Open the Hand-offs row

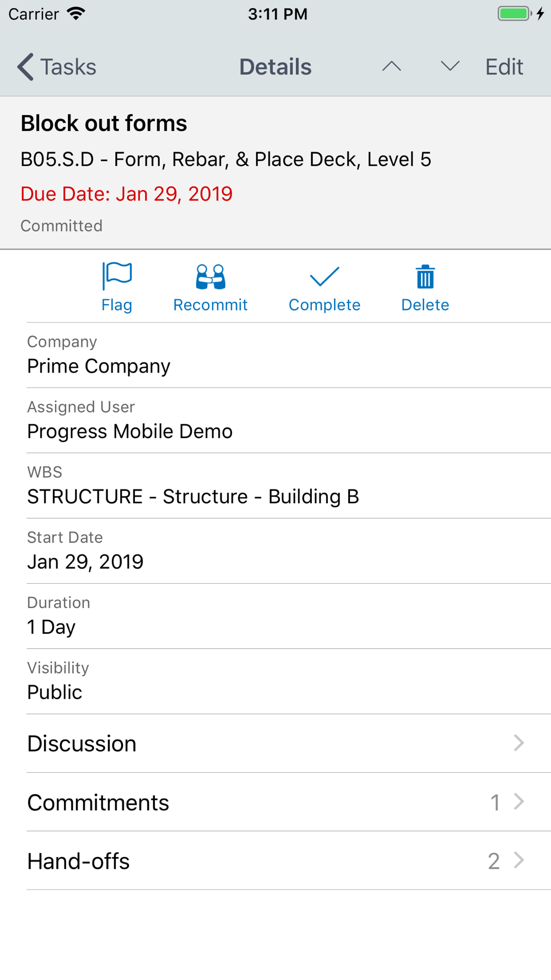(x=289, y=860)
